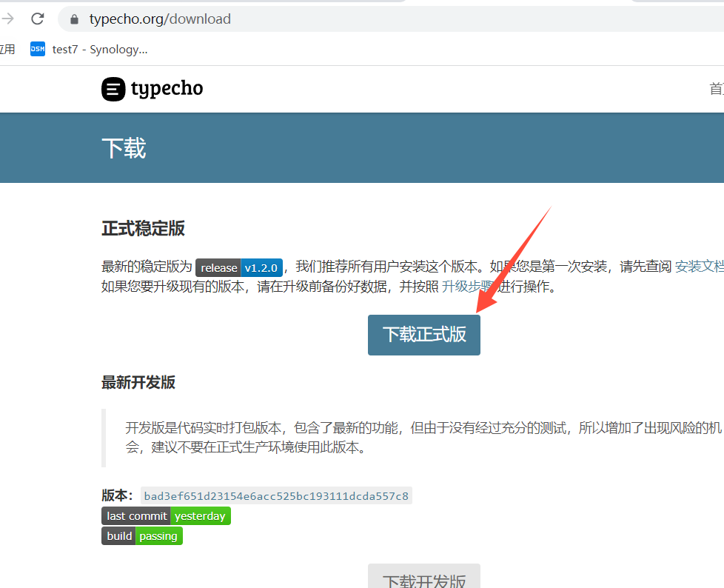Click the release v1.2.0 badge

click(x=239, y=268)
